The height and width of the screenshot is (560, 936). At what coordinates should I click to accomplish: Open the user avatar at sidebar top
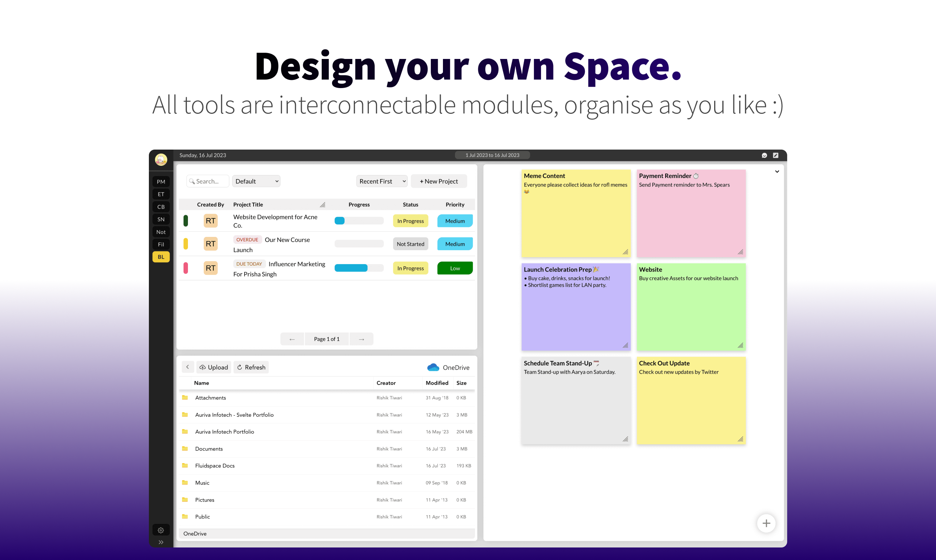click(x=161, y=160)
